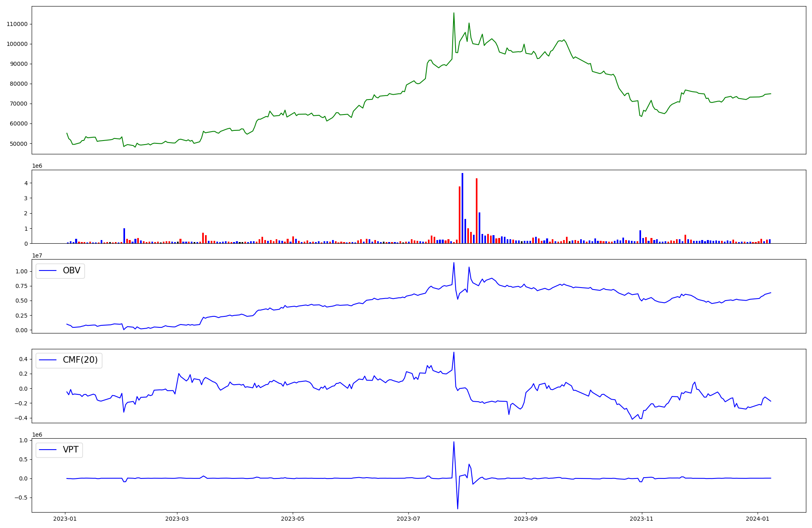
Task: Click the VPT lowest trough point
Action: tap(458, 509)
